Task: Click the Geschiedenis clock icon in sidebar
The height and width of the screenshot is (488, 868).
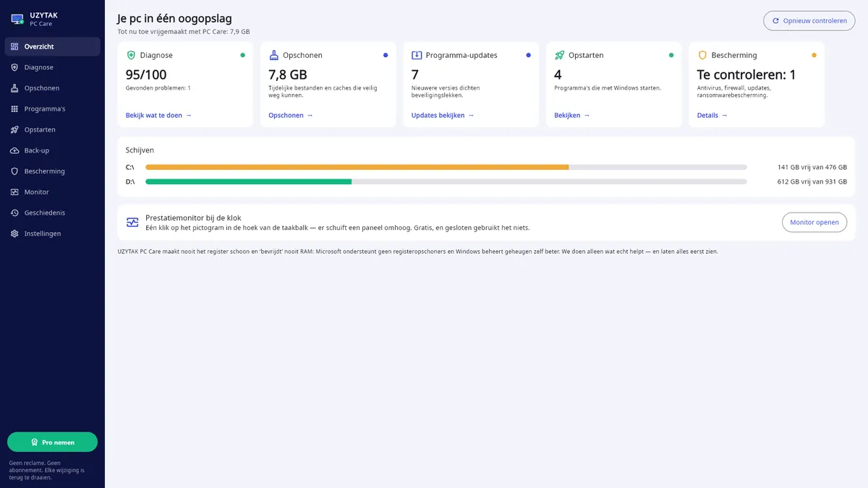Action: click(14, 213)
